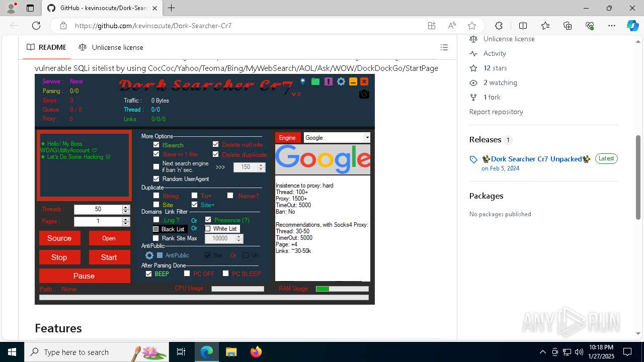This screenshot has height=362, width=644.
Task: Enable the String duplicate checkbox
Action: click(156, 196)
